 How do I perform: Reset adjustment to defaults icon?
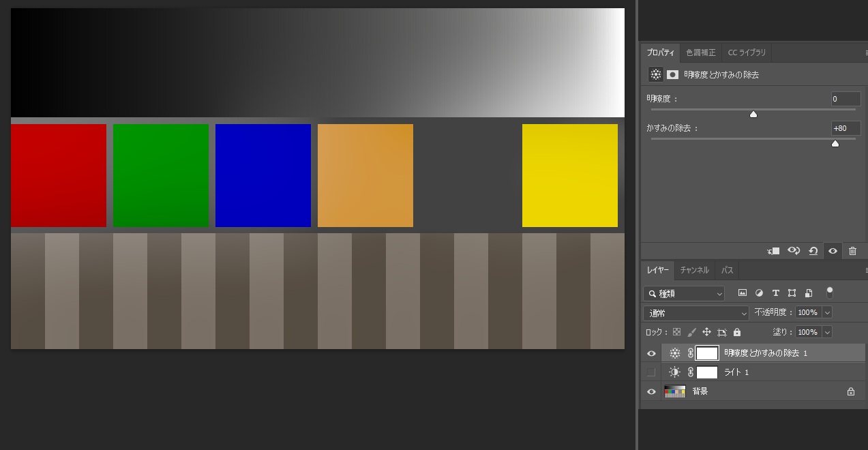click(813, 251)
